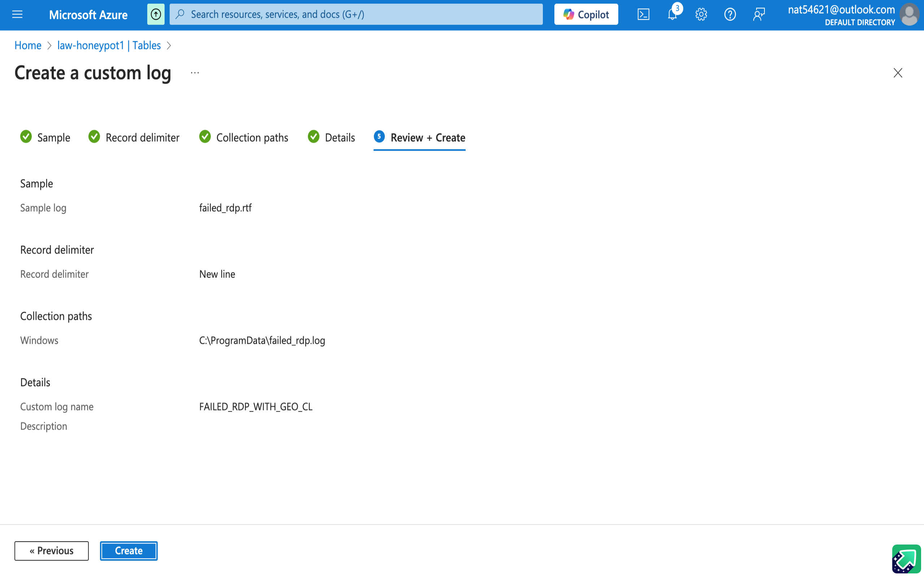
Task: Open the notifications bell
Action: 672,14
